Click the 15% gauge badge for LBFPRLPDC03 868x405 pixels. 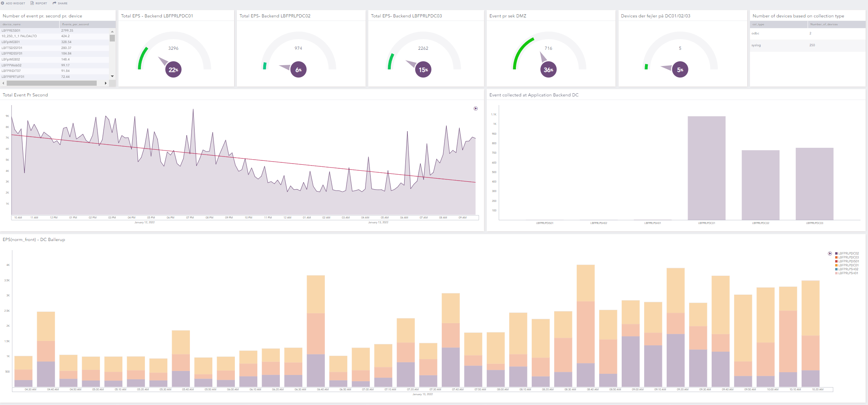coord(423,70)
